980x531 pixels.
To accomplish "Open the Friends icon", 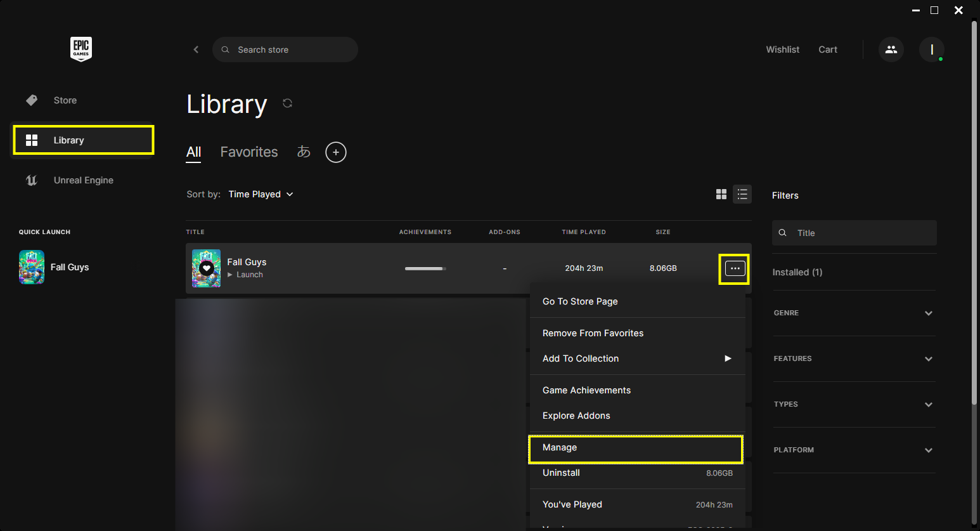I will (891, 49).
